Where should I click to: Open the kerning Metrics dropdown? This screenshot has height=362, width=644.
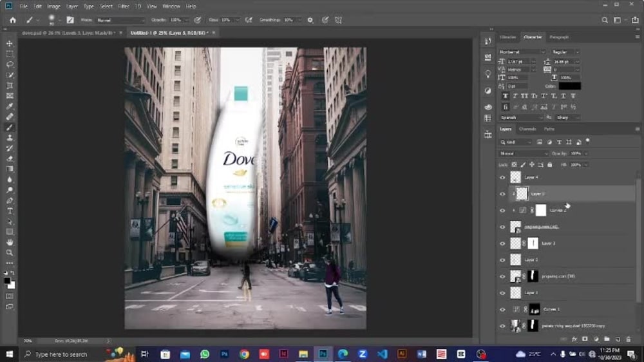(x=521, y=70)
